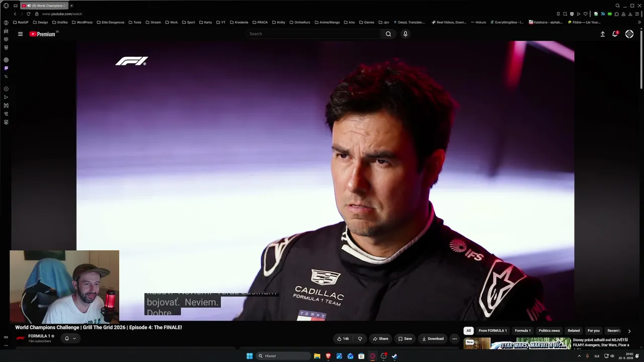Click the YouTube search input field

(314, 34)
